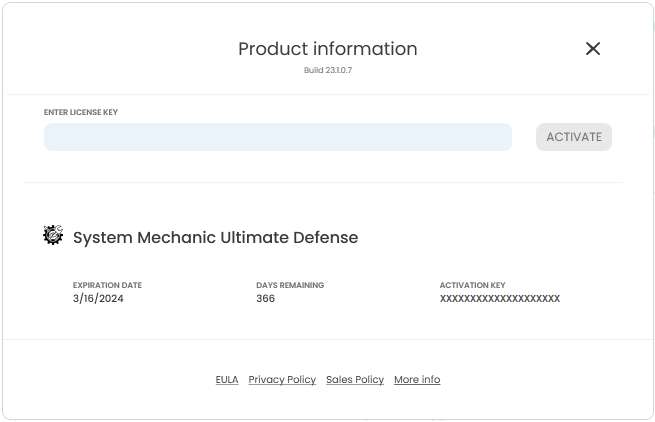Open the Privacy Policy link
Viewport: 655px width, 422px height.
point(282,379)
